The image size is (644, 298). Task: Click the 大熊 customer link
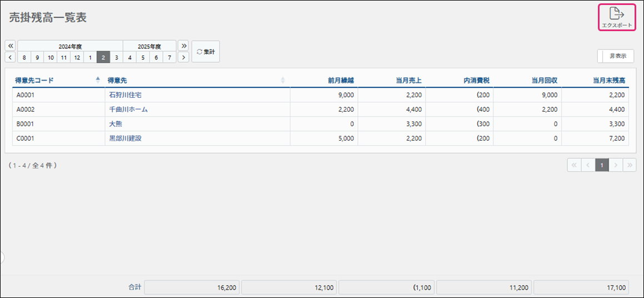(x=116, y=124)
